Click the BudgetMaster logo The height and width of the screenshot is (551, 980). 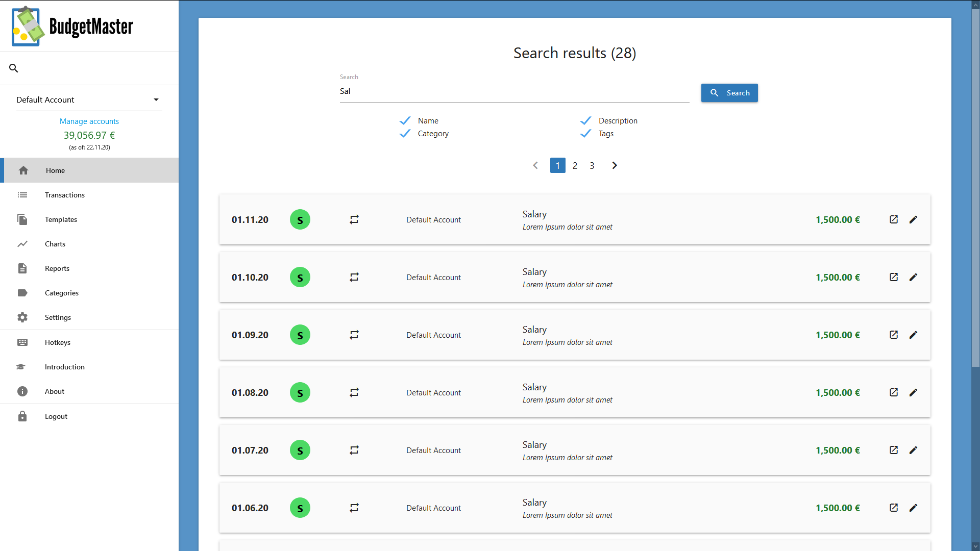[72, 26]
